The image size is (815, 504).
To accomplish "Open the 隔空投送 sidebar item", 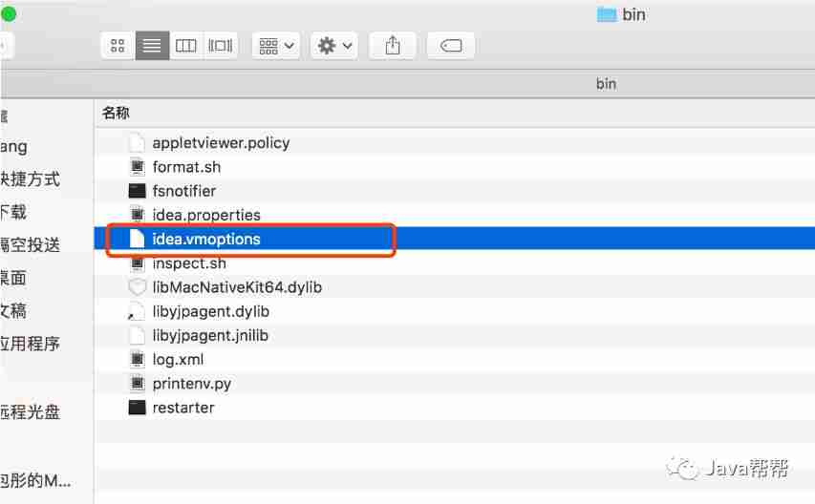I will tap(31, 245).
